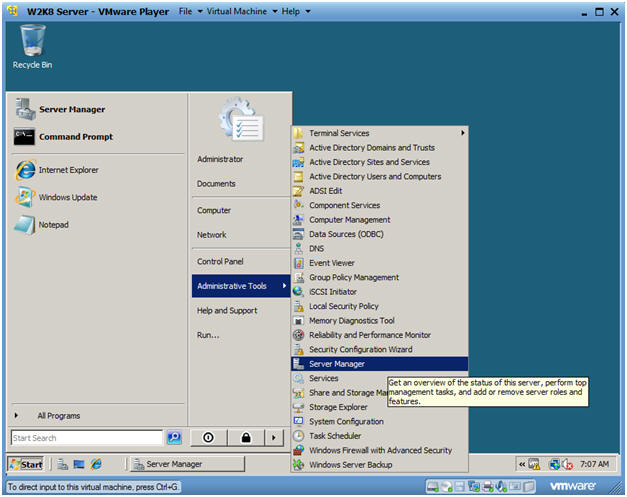Click Show Desktop quick launch icon
The width and height of the screenshot is (627, 497).
click(x=79, y=464)
